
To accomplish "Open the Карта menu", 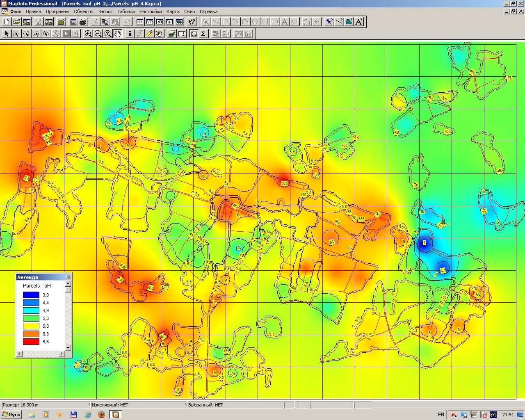I will click(x=173, y=11).
